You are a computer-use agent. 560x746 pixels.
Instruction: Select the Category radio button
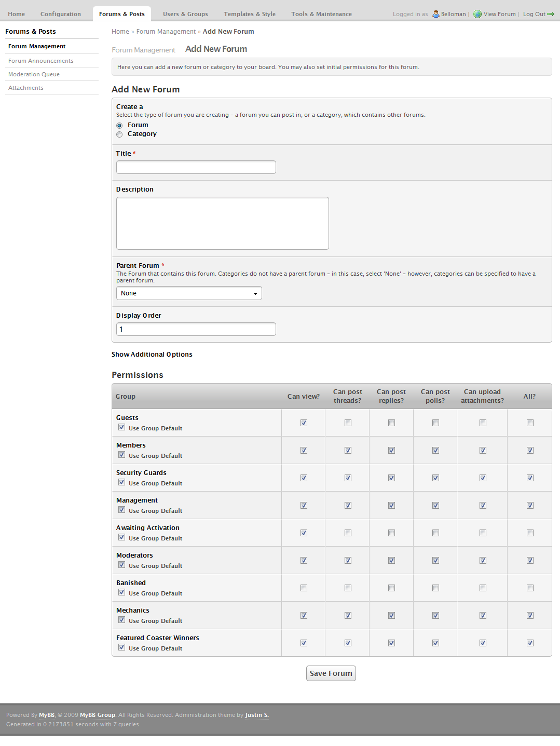point(119,134)
